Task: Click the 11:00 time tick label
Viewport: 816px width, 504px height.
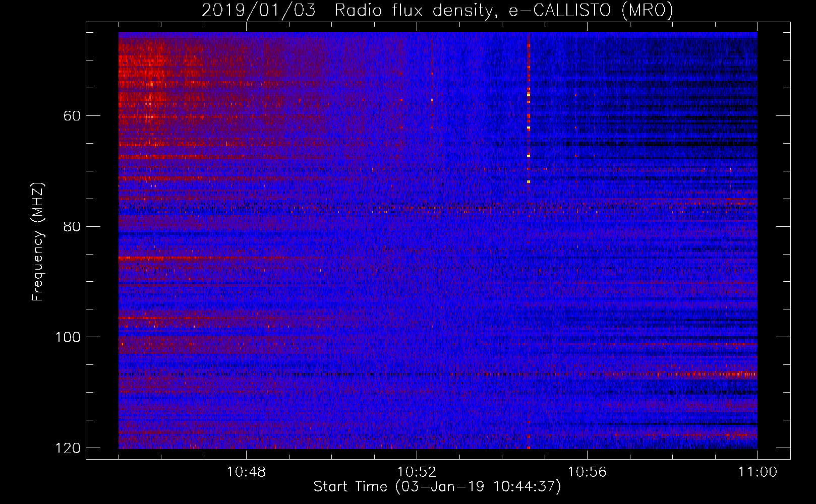Action: point(757,472)
